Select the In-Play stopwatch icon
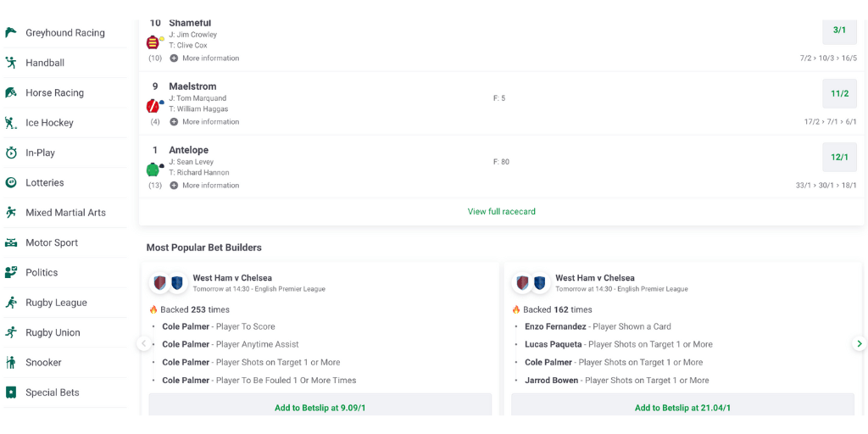 (x=10, y=153)
